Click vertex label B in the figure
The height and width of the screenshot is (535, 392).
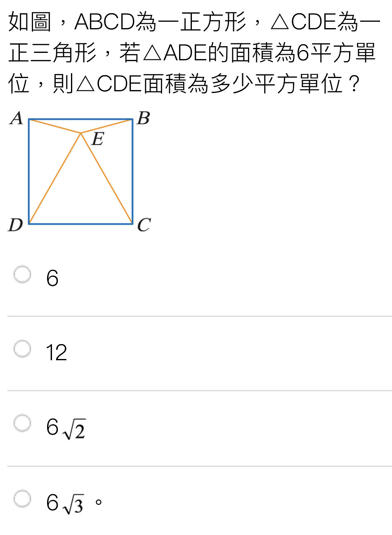[143, 118]
